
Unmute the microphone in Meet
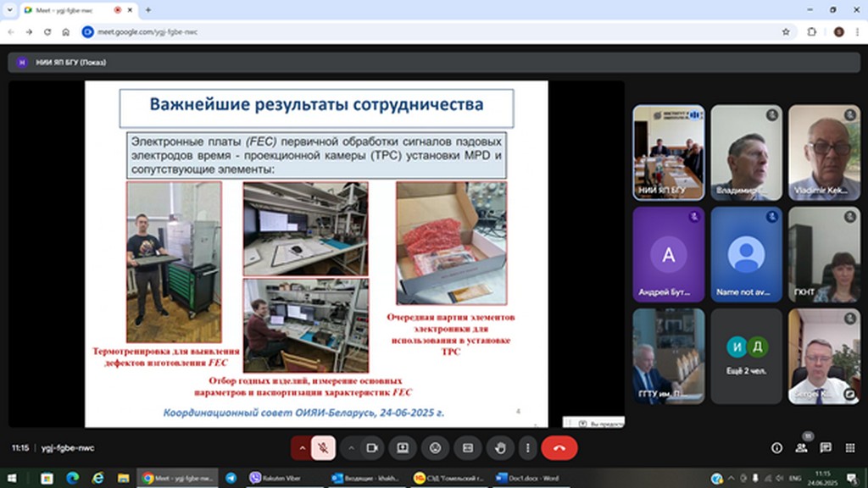pyautogui.click(x=323, y=447)
